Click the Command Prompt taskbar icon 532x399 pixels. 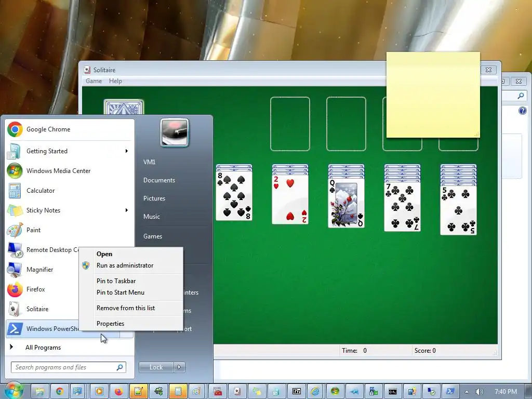click(x=393, y=391)
